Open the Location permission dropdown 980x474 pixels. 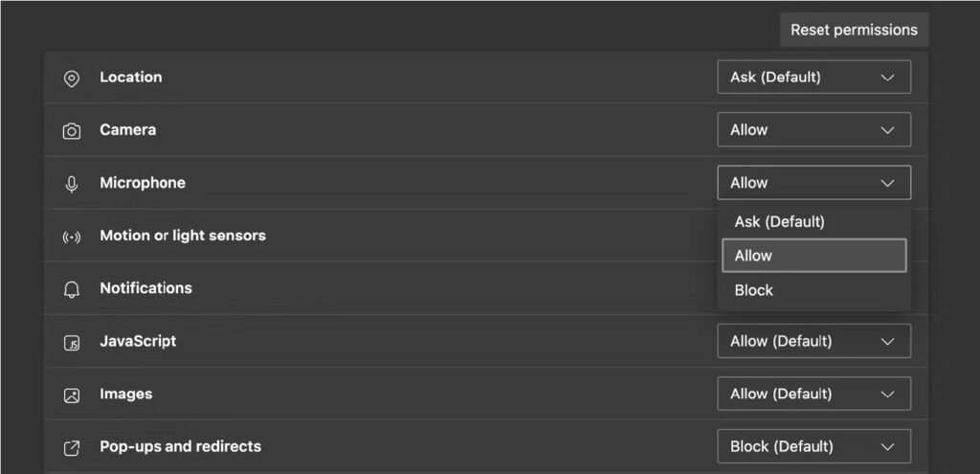813,77
